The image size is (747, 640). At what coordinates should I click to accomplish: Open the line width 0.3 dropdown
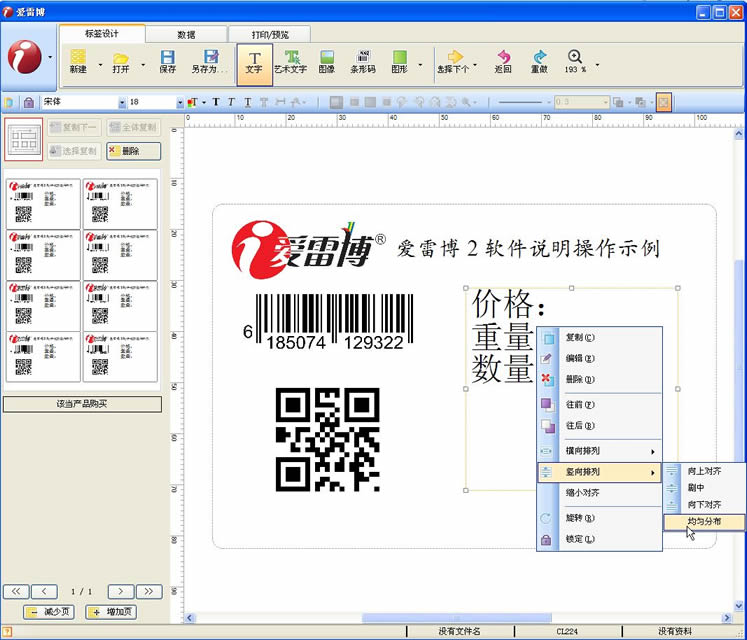click(606, 102)
